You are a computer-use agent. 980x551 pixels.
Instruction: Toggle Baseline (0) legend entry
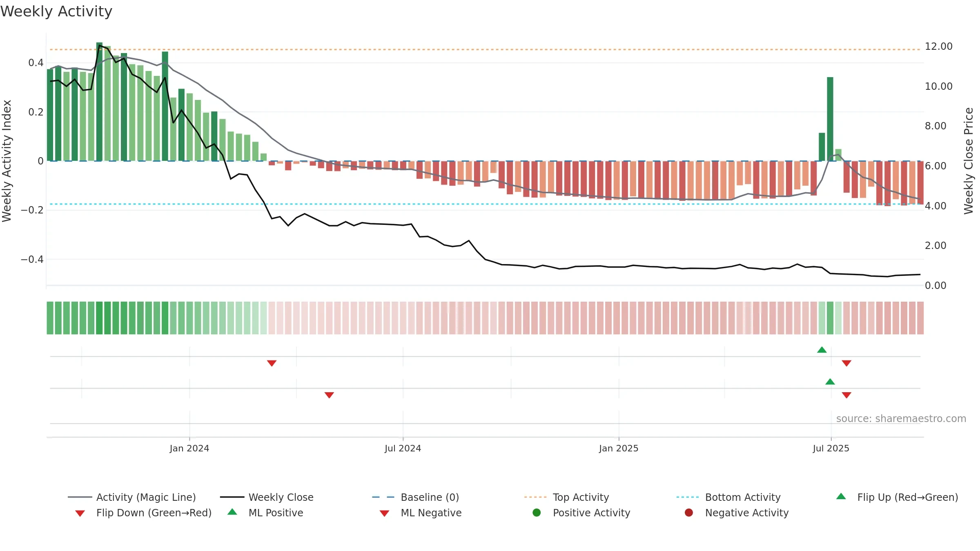tap(416, 497)
